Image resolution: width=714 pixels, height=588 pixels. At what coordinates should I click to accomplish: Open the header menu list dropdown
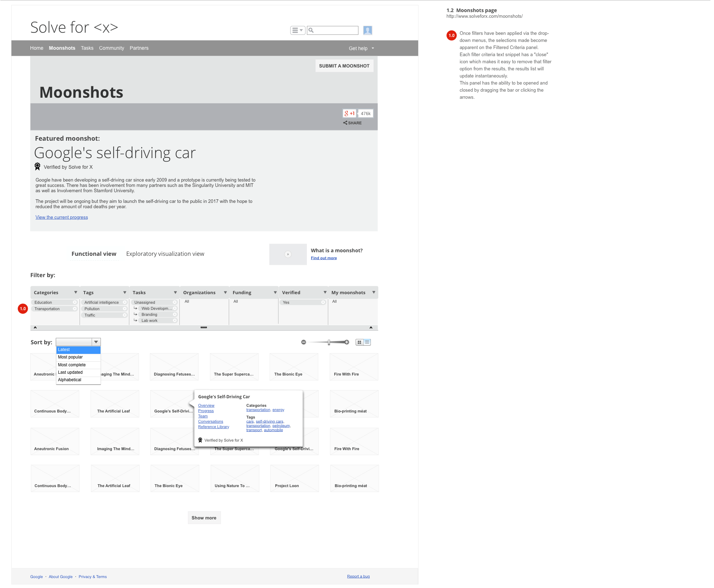click(x=297, y=31)
